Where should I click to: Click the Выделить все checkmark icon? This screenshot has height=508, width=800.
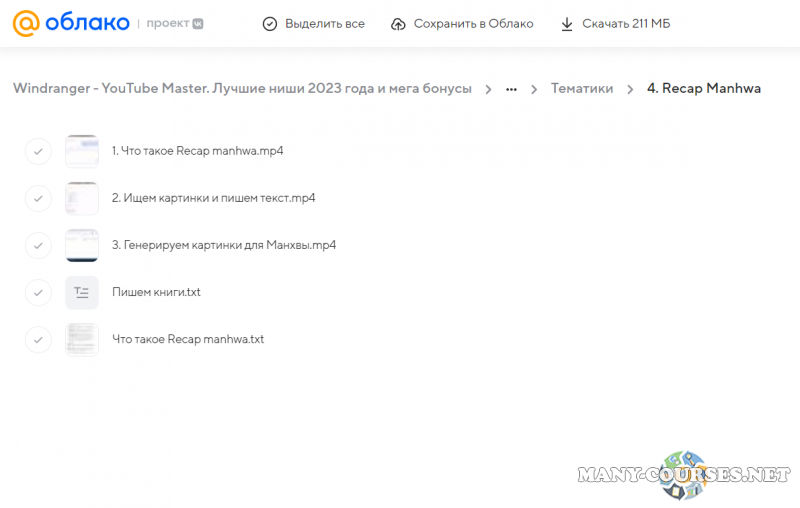[269, 24]
